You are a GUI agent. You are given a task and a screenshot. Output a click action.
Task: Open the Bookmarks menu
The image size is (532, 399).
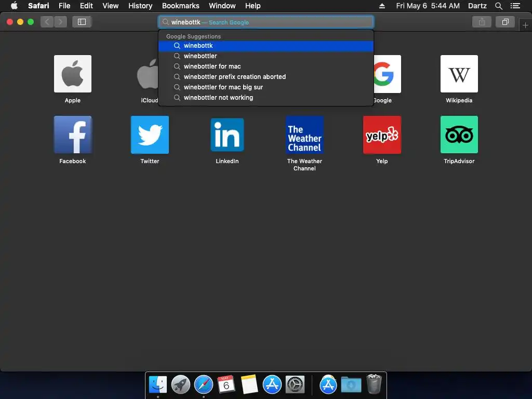click(180, 6)
